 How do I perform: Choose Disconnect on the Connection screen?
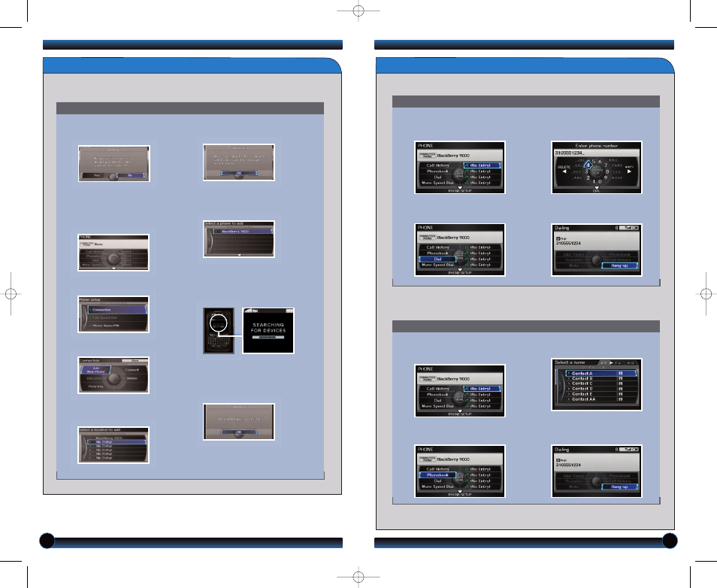[95, 378]
